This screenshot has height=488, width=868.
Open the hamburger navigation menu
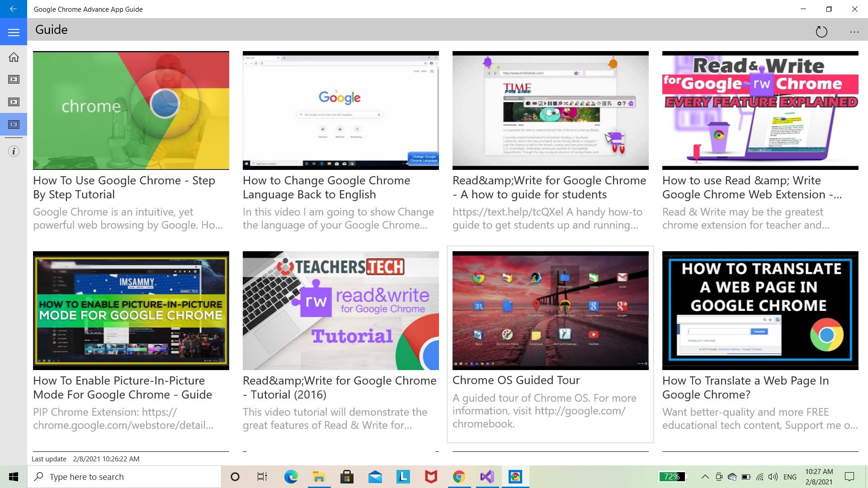pyautogui.click(x=14, y=32)
